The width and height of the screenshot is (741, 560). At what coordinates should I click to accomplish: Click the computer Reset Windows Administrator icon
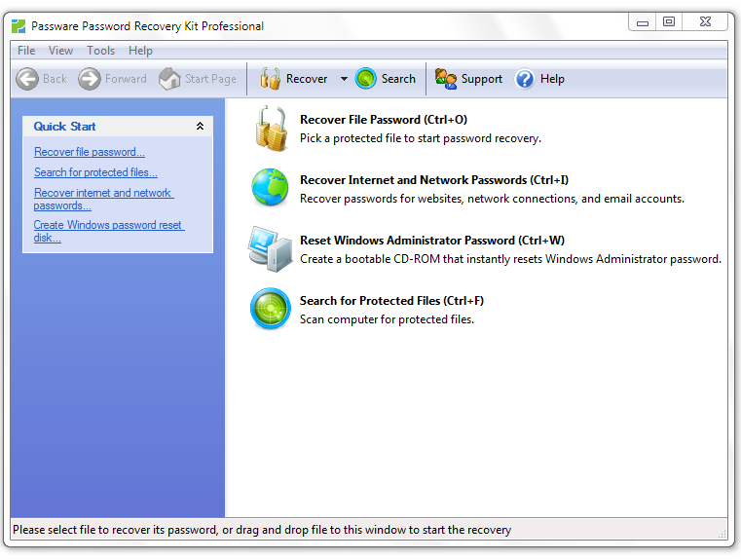271,248
